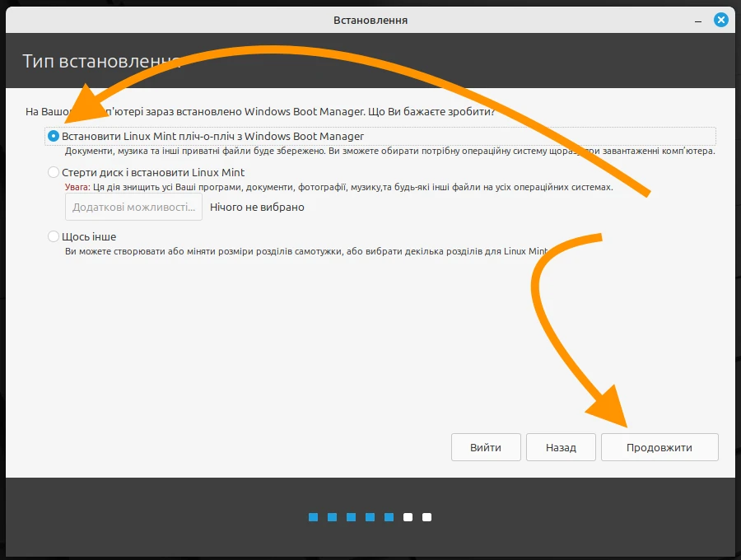
Task: Close the installer window
Action: [x=720, y=20]
